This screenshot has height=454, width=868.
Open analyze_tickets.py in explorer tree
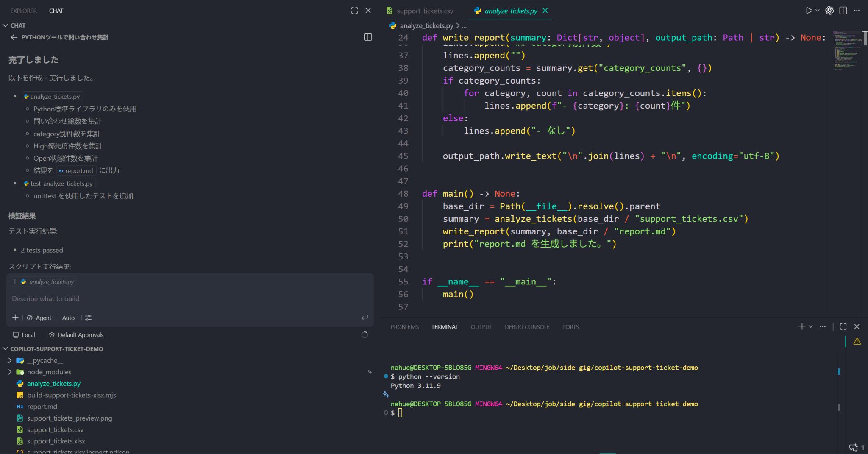[x=53, y=383]
